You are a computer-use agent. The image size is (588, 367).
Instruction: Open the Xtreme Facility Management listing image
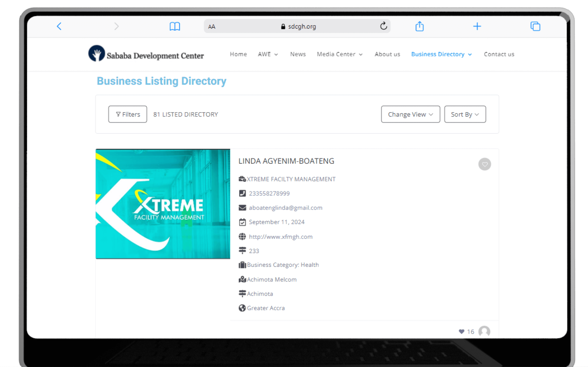[x=163, y=204]
